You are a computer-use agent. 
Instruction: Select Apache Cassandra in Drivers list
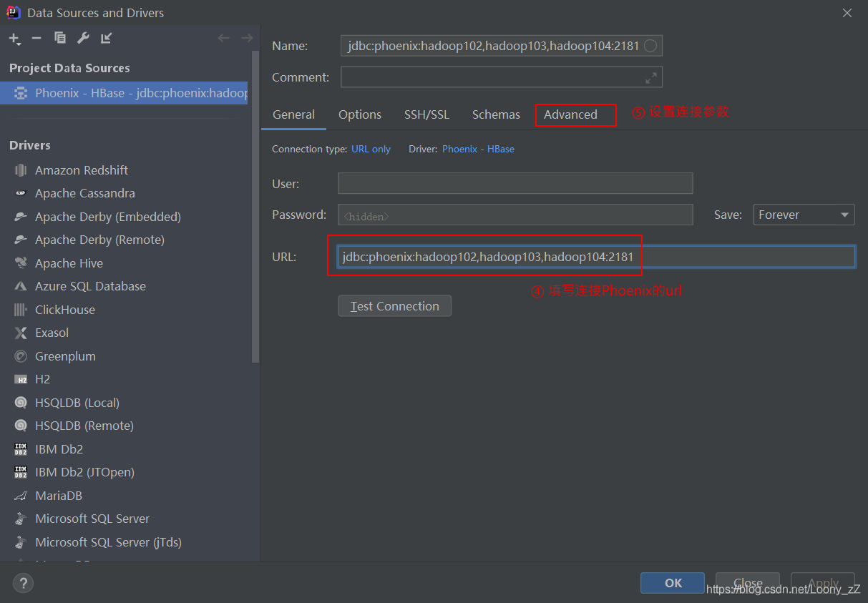(x=84, y=193)
